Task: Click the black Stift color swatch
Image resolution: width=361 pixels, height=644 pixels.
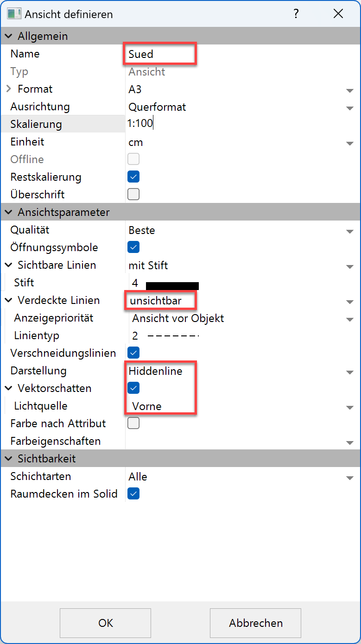Action: tap(172, 285)
